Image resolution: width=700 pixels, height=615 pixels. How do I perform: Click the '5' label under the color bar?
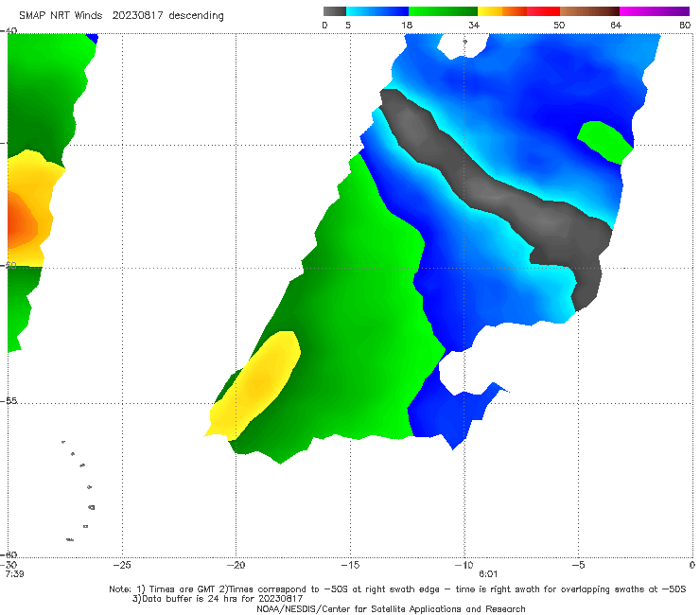348,25
